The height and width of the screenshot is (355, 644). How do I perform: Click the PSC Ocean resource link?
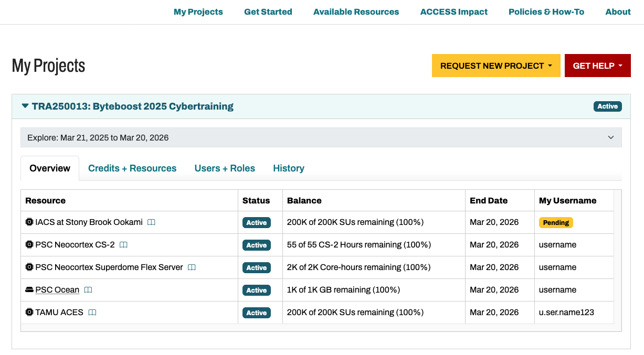57,290
